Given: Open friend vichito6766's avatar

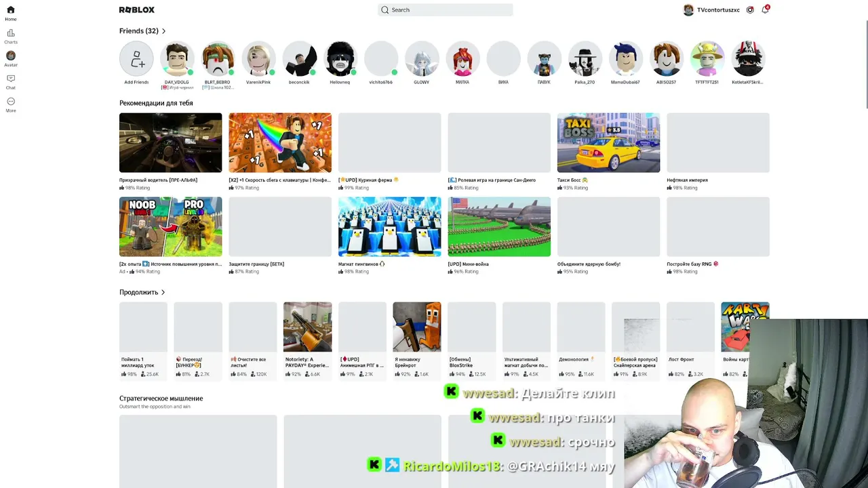Looking at the screenshot, I should [381, 59].
